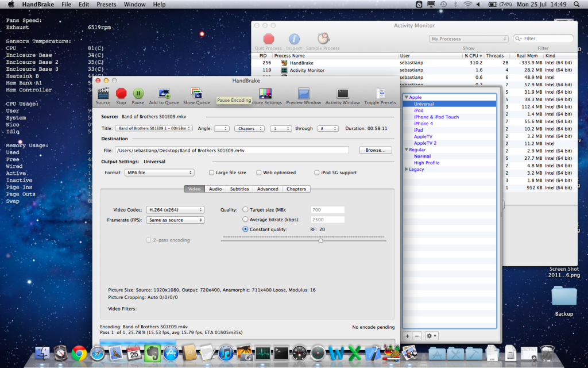
Task: Click the Add to Queue icon
Action: point(164,94)
